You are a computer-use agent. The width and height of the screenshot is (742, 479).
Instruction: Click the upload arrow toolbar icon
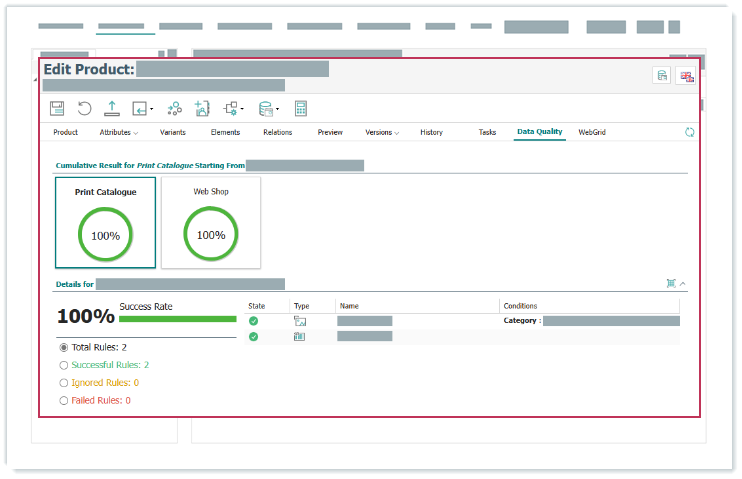111,108
